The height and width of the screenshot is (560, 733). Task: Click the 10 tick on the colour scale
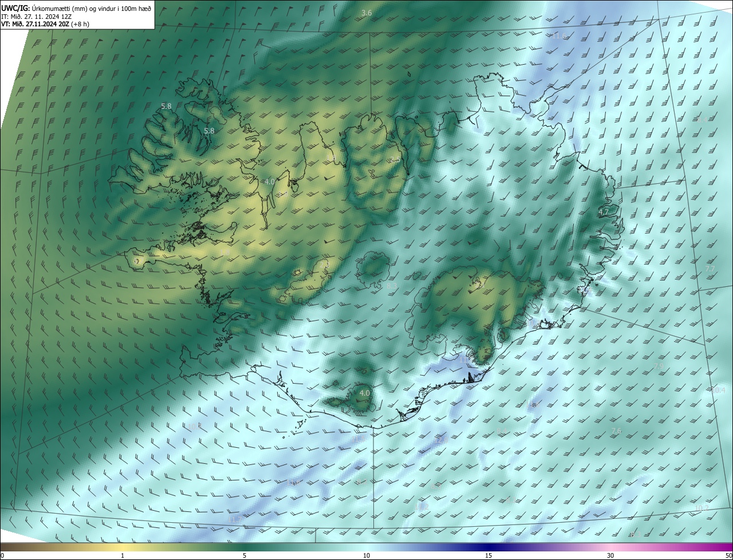coord(366,555)
